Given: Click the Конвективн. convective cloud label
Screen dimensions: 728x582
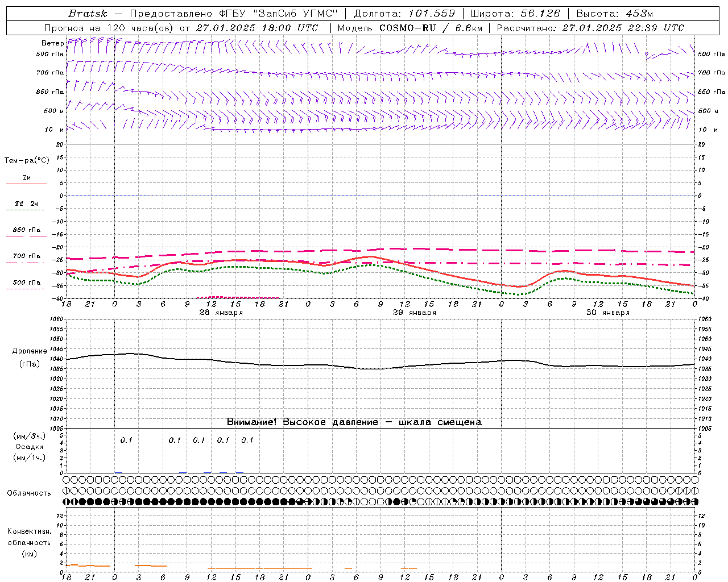Looking at the screenshot, I should [x=29, y=531].
